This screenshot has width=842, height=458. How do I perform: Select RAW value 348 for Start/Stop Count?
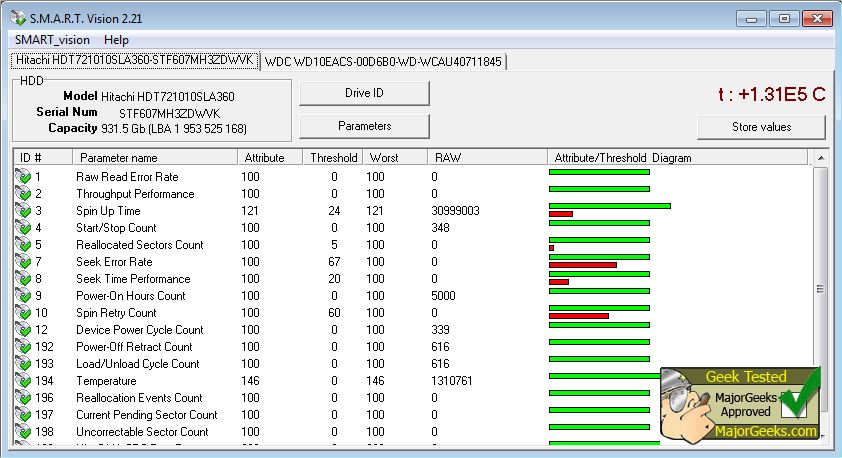pos(440,228)
